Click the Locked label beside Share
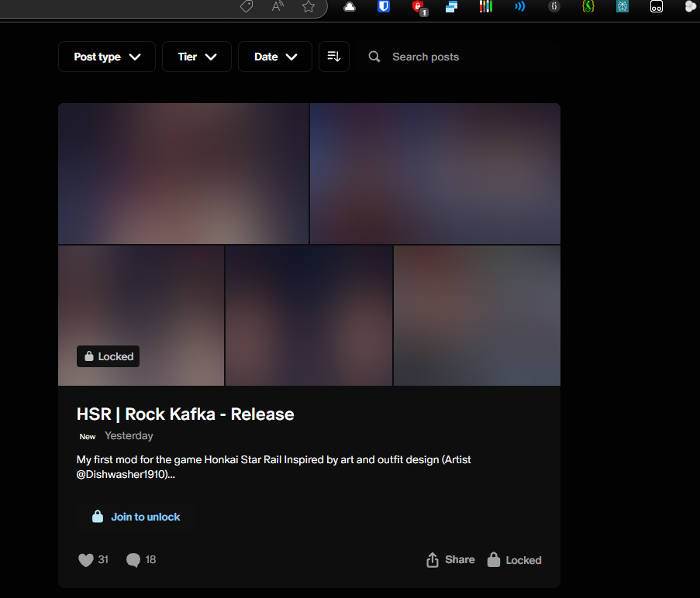The width and height of the screenshot is (700, 598). pos(514,560)
